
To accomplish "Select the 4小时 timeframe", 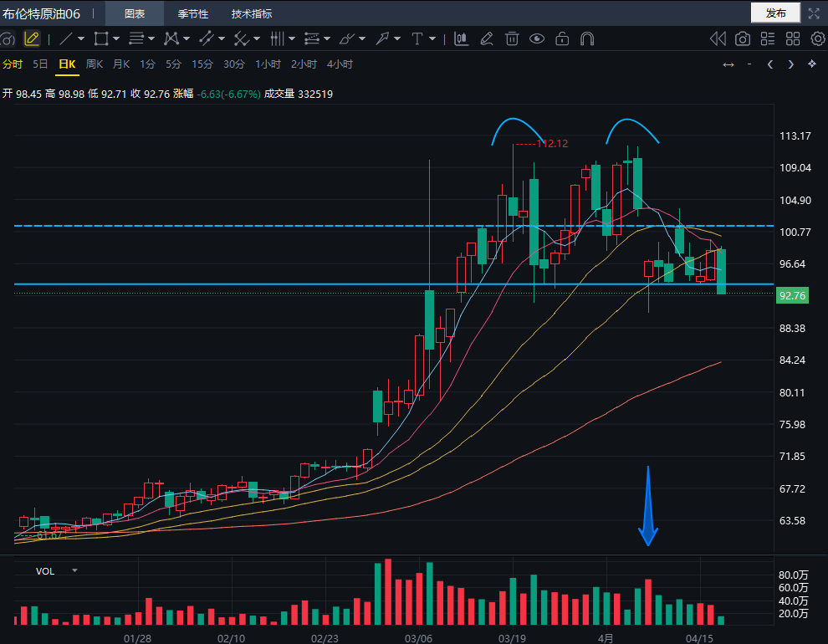I will click(340, 64).
